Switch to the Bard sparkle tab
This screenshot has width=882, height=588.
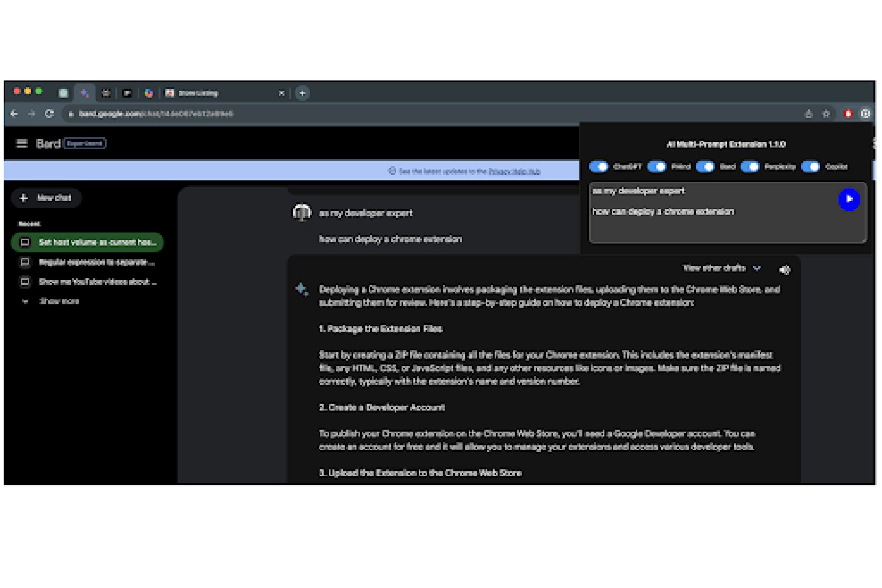tap(85, 93)
